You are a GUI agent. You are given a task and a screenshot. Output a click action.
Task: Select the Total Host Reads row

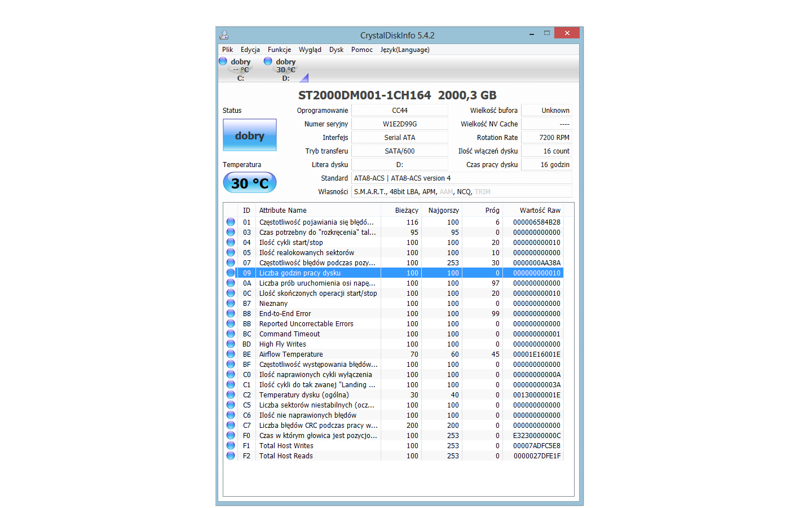click(394, 456)
